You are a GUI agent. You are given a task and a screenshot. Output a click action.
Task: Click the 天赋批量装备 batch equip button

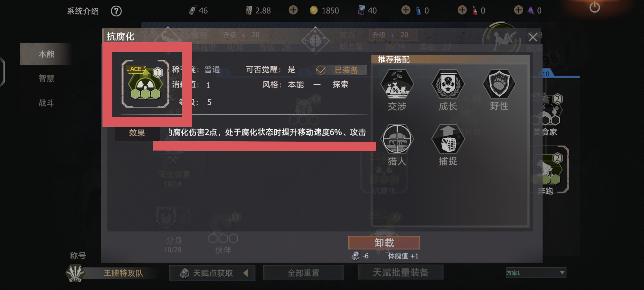click(x=400, y=272)
